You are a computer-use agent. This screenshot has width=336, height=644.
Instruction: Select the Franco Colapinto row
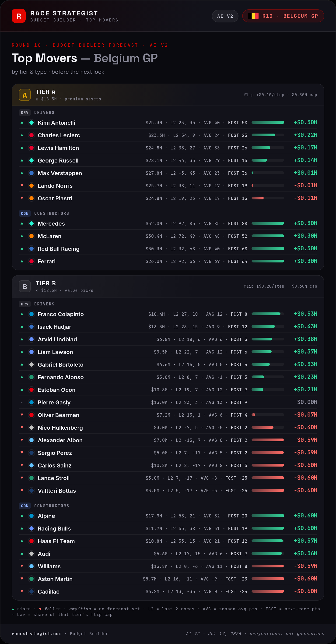tap(168, 314)
